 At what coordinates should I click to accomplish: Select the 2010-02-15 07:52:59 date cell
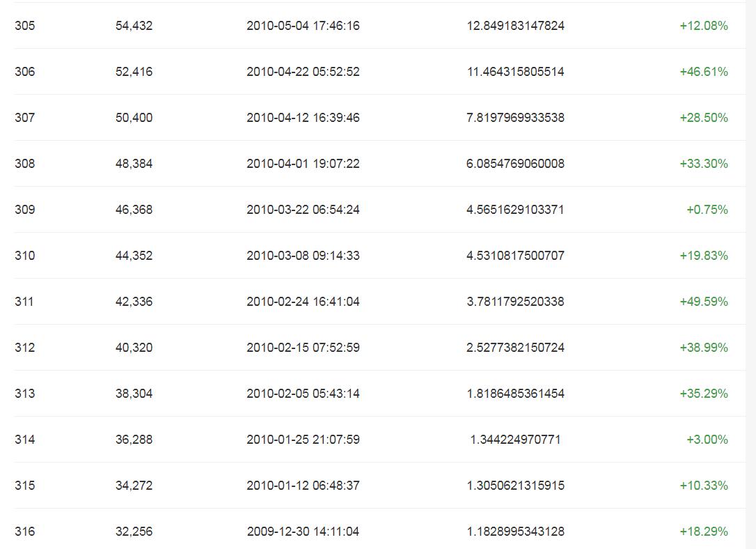coord(303,348)
